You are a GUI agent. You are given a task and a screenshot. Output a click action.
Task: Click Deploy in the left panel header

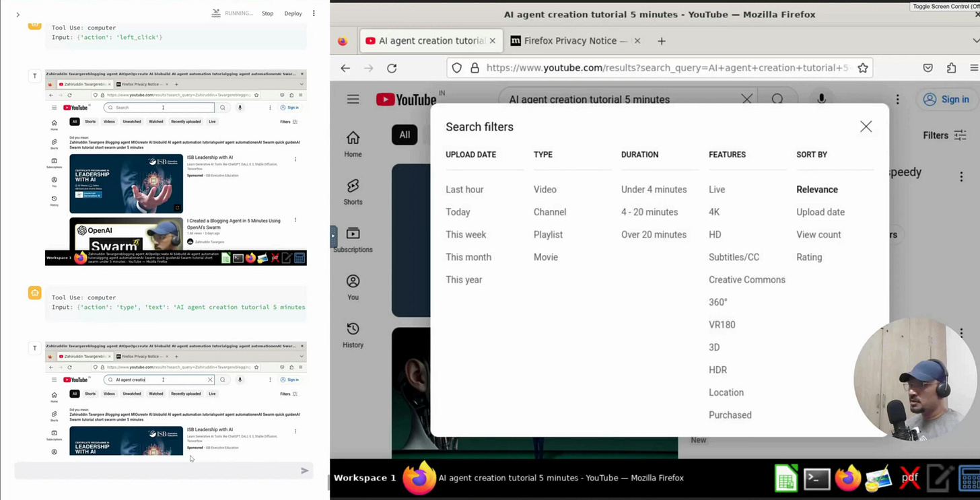tap(293, 13)
